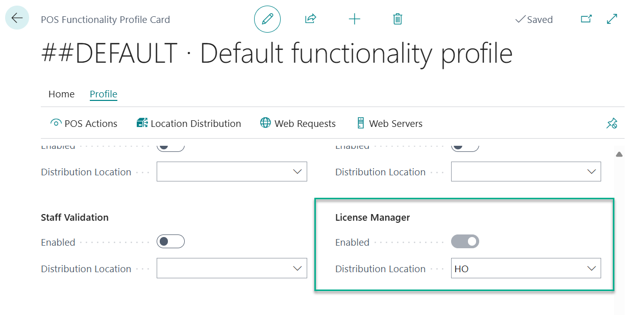The height and width of the screenshot is (315, 644).
Task: Select the Profile tab
Action: pyautogui.click(x=104, y=94)
